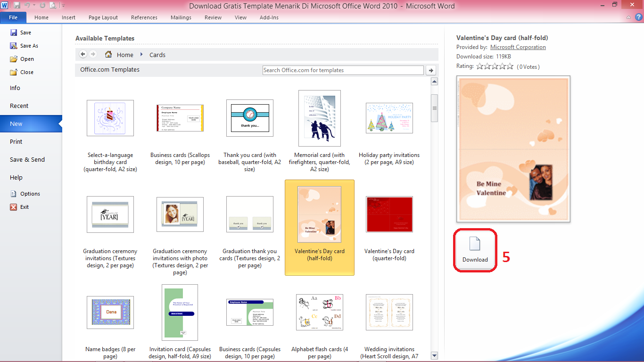
Task: Open the Help backstage page
Action: click(x=31, y=178)
